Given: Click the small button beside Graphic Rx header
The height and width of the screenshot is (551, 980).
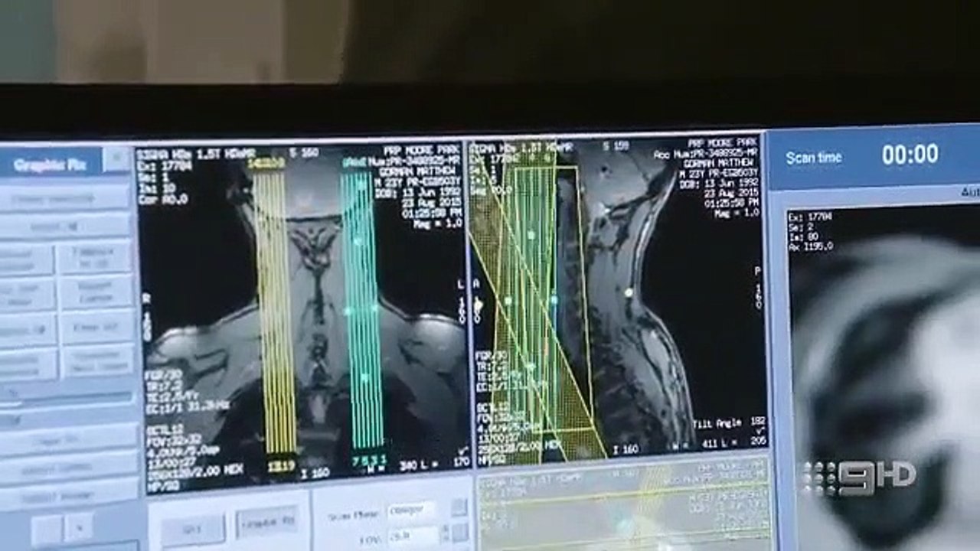Looking at the screenshot, I should coord(117,159).
